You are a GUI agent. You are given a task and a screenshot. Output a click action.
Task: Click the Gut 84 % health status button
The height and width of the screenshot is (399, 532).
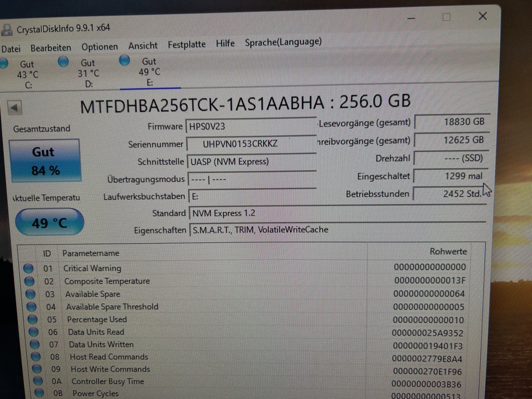tap(45, 161)
